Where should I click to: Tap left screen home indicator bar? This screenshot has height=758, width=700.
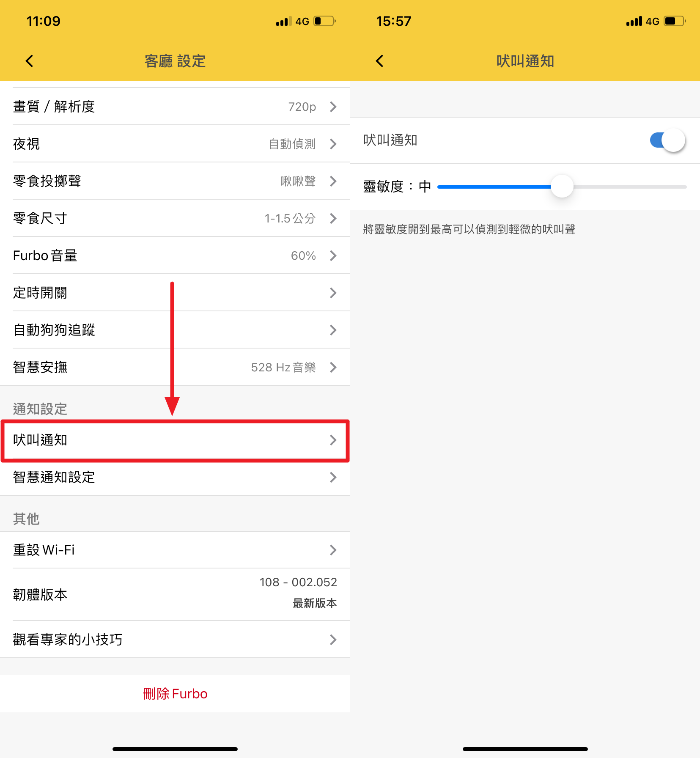click(175, 749)
